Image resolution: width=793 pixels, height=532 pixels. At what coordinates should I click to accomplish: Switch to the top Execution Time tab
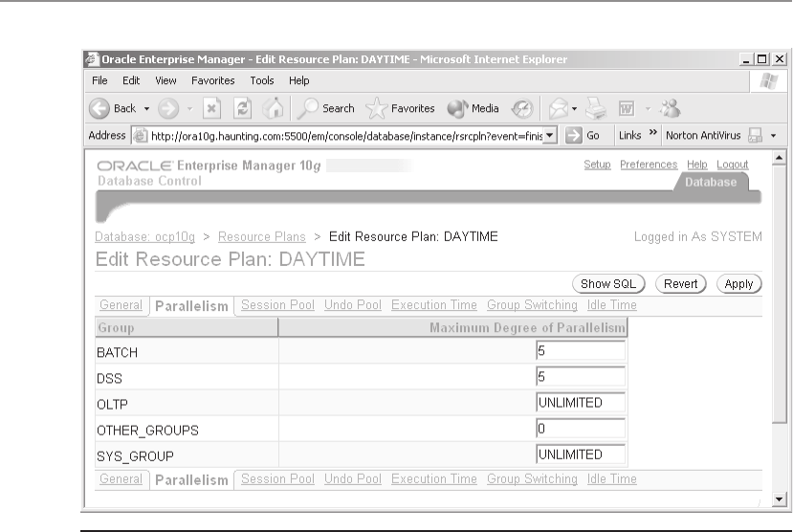[x=434, y=305]
